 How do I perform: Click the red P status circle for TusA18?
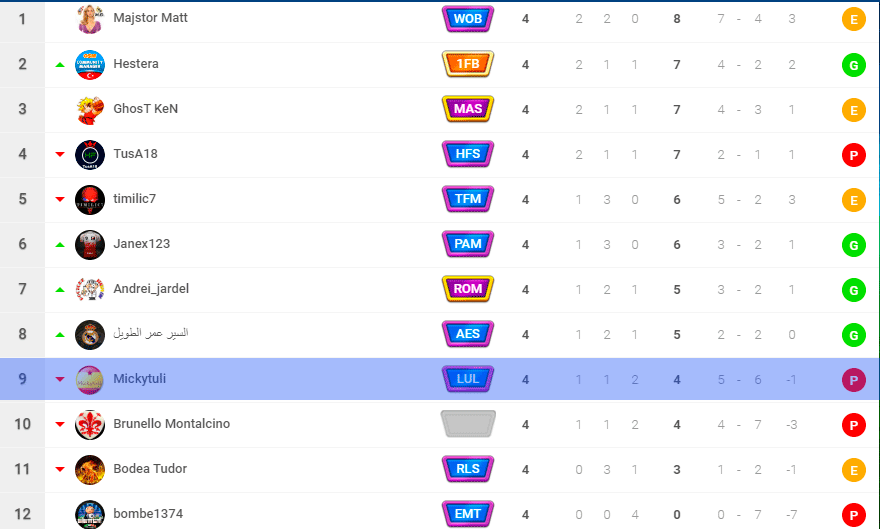[854, 155]
